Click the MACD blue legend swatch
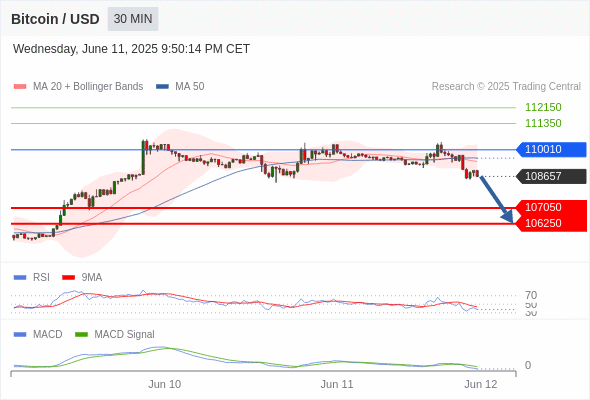Screen dimensions: 590x400 pyautogui.click(x=20, y=334)
